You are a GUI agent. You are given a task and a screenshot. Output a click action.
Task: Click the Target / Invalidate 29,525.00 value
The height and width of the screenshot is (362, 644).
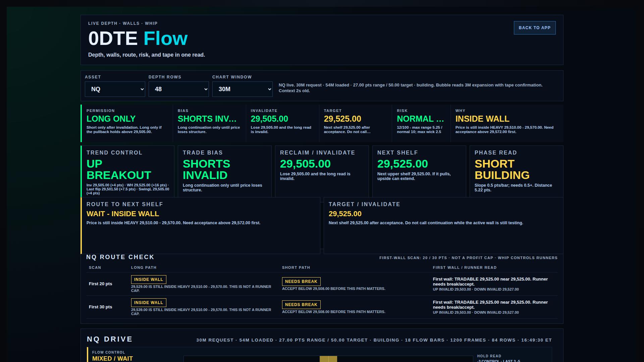(345, 214)
